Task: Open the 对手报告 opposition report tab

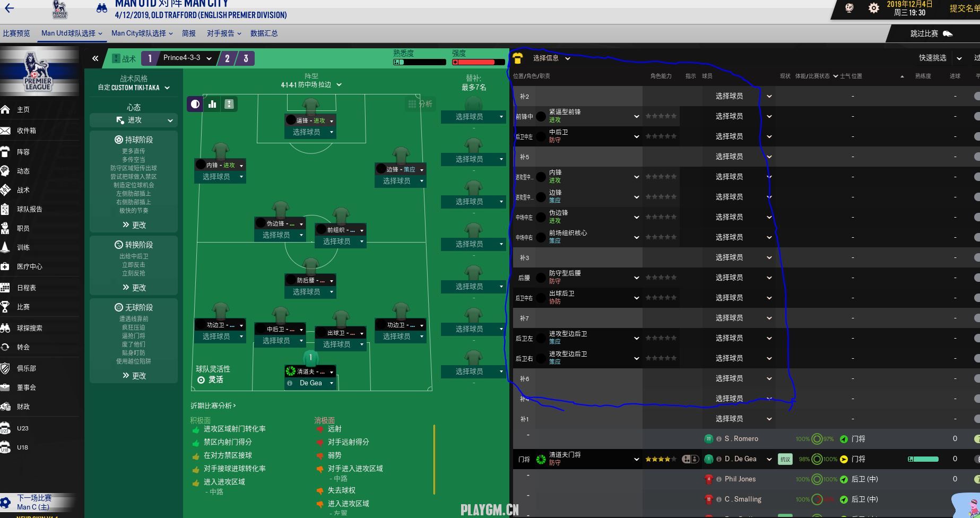Action: click(224, 33)
